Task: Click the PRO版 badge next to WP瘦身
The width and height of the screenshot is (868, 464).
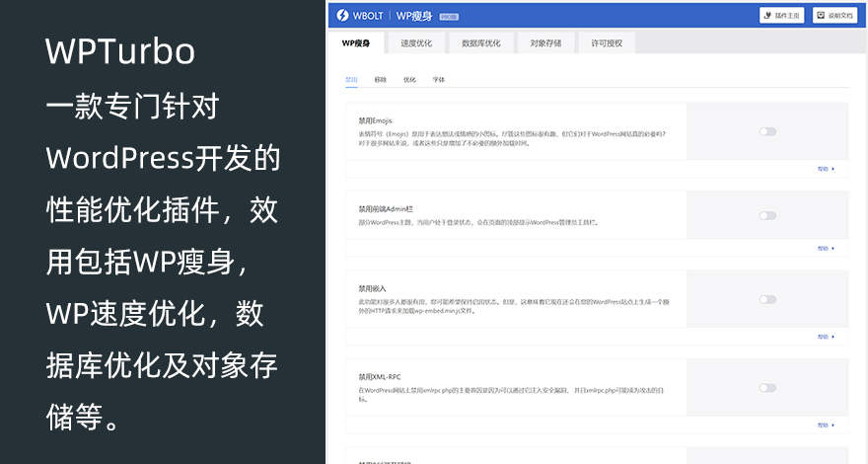Action: pyautogui.click(x=449, y=17)
